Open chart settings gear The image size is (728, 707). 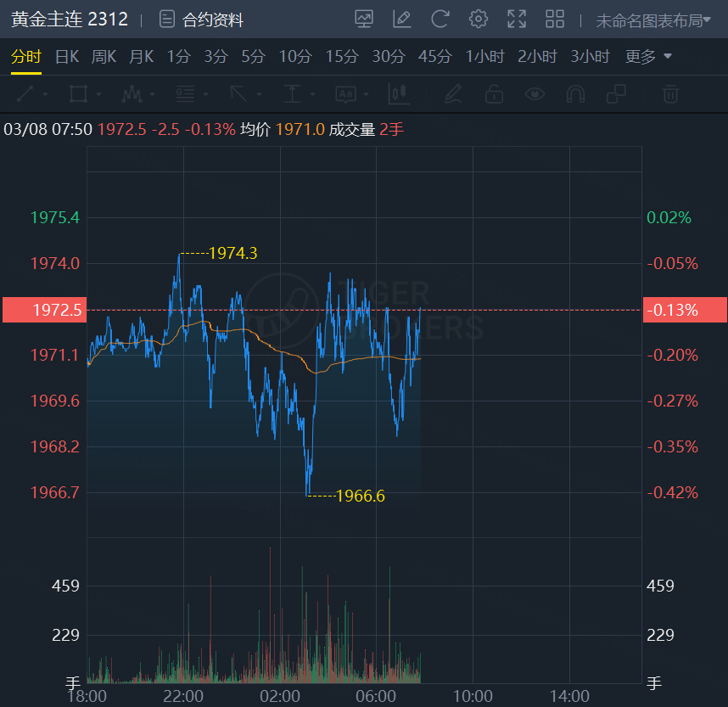click(479, 19)
